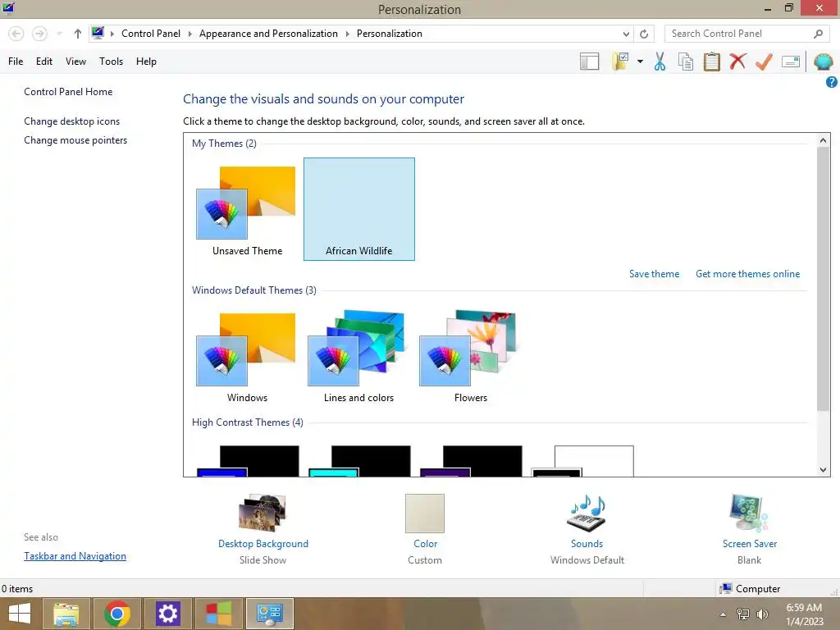Click the Forward navigation arrow
Screen dimensions: 840x630
click(39, 34)
